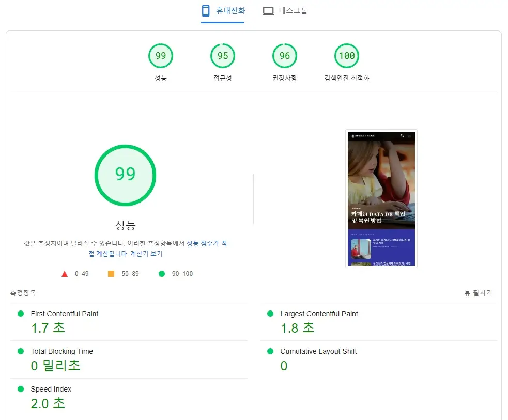The width and height of the screenshot is (508, 420).
Task: Click the 1.8 초 LCP value
Action: (298, 328)
